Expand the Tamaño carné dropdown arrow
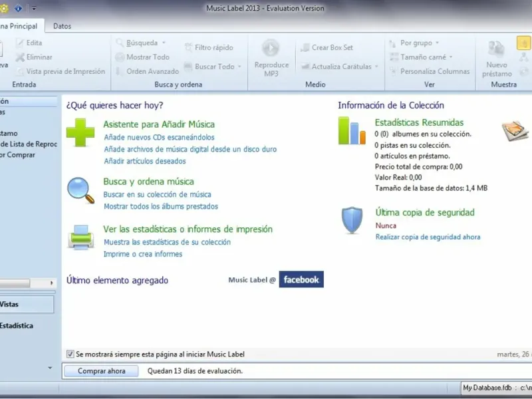 pos(451,57)
